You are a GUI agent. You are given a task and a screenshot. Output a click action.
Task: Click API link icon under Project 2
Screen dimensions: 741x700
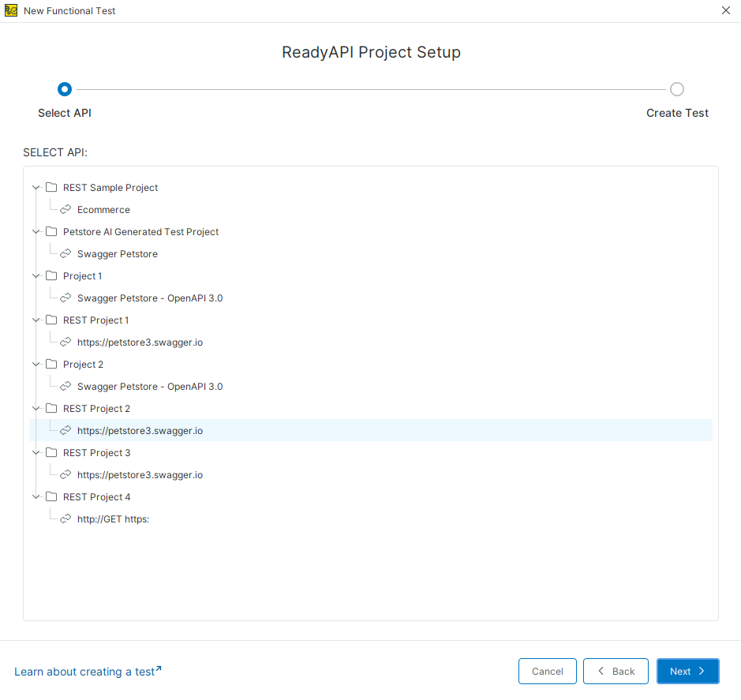coord(65,386)
